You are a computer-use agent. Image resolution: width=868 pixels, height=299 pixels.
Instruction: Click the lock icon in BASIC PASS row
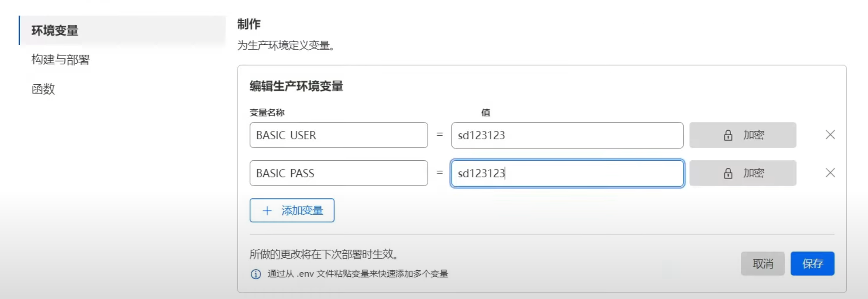click(728, 173)
